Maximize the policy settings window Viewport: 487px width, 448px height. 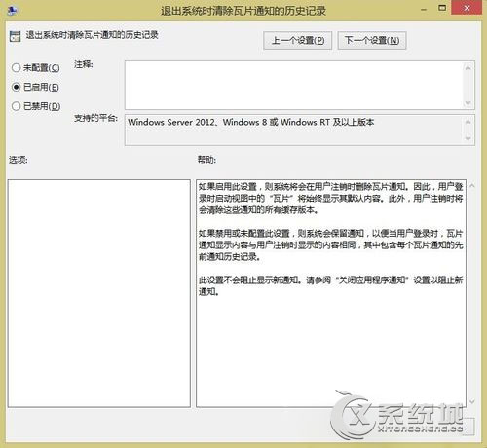[442, 8]
